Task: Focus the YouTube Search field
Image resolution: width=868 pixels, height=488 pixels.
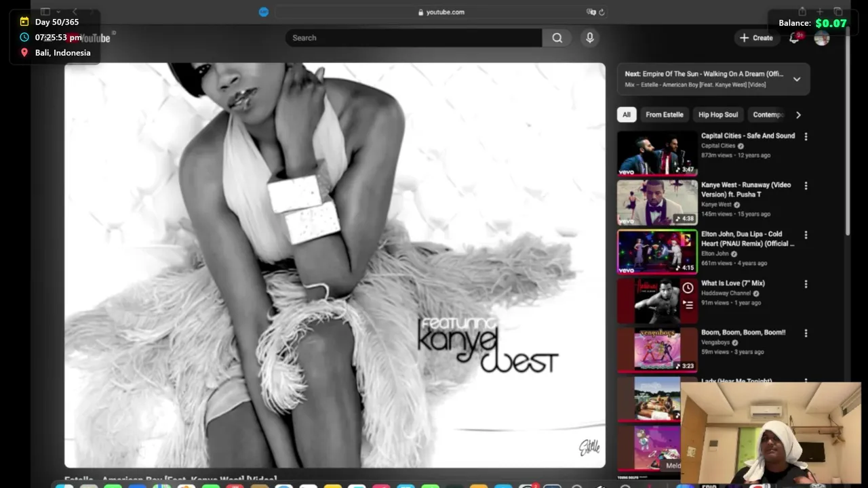Action: [x=414, y=38]
